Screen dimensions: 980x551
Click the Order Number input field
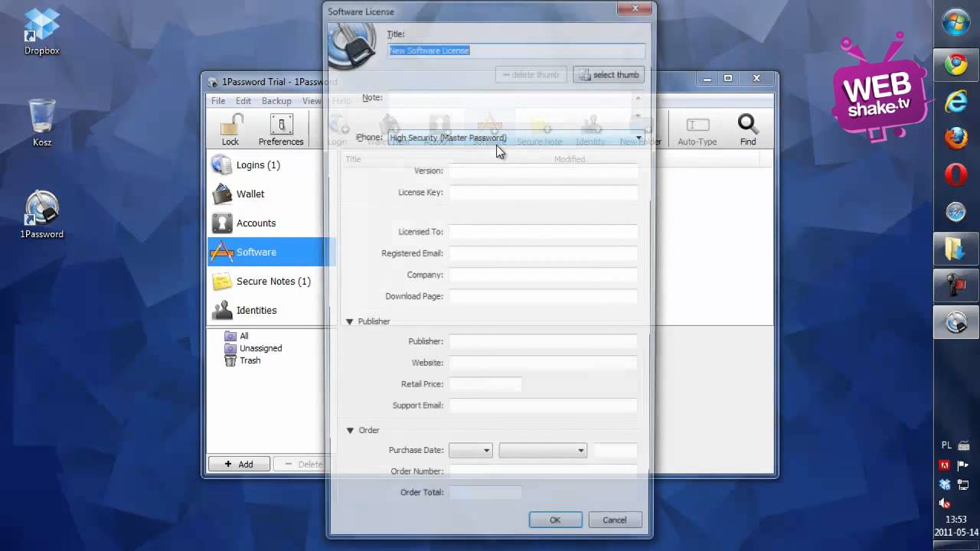(543, 471)
